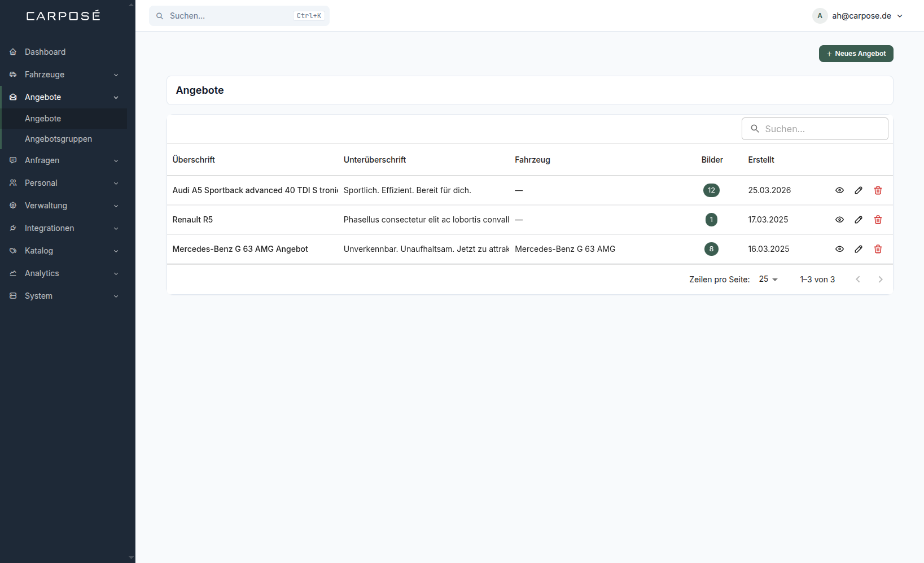Focus the table search field Suchen...

click(x=814, y=129)
